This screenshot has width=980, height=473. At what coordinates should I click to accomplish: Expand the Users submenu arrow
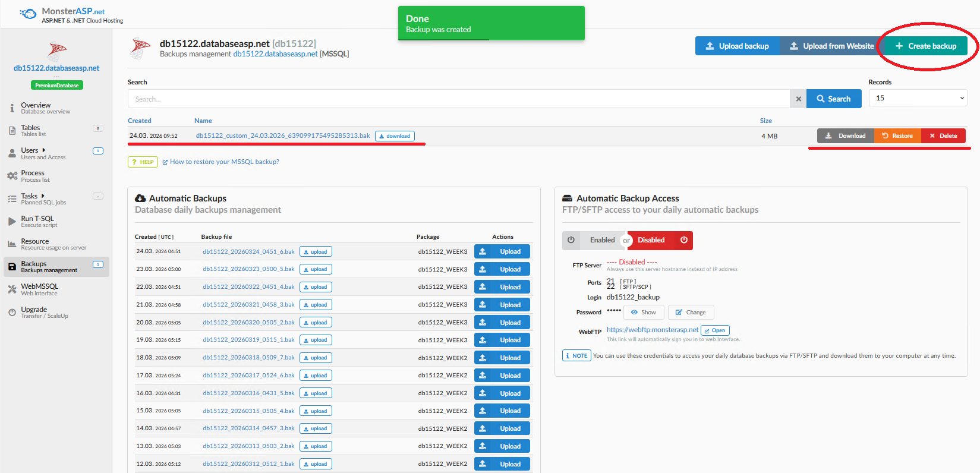(44, 150)
